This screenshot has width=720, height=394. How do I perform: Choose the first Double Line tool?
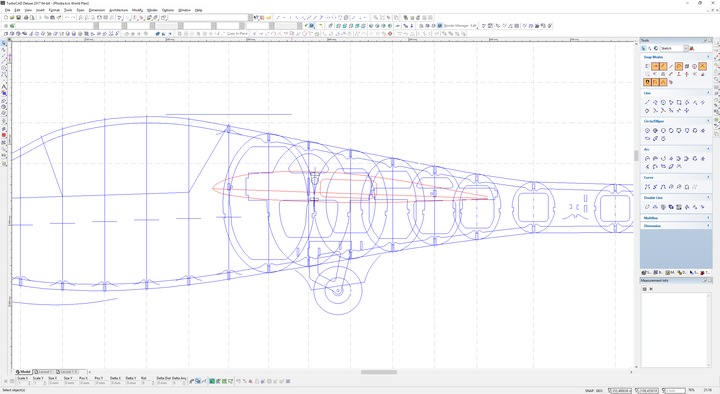[647, 207]
